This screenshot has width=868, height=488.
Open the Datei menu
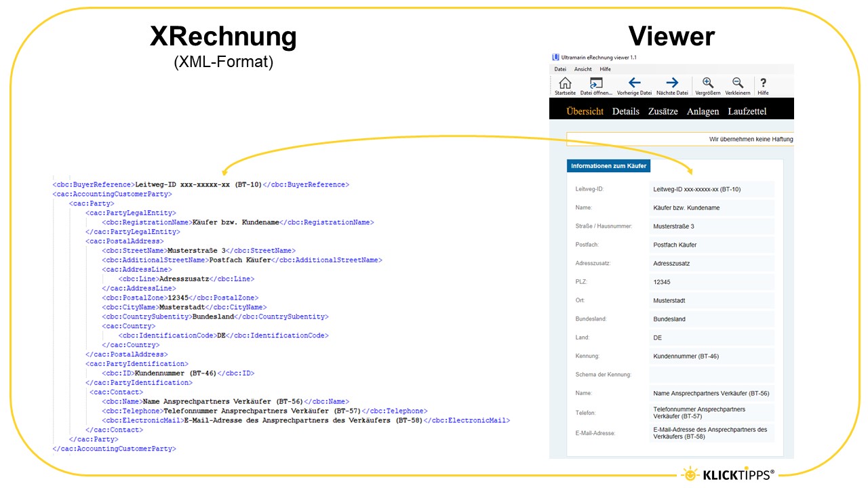pos(560,69)
